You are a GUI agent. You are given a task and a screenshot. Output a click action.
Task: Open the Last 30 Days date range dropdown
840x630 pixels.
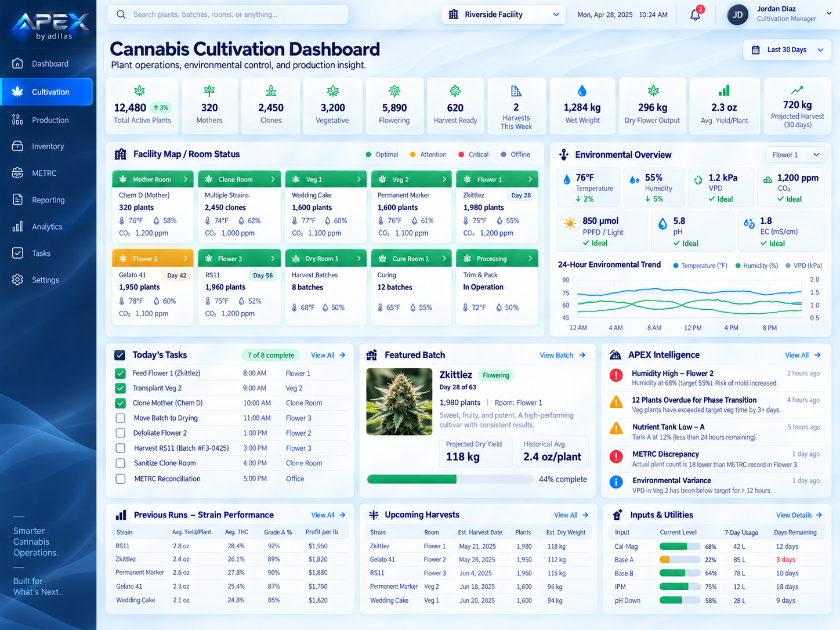tap(787, 50)
